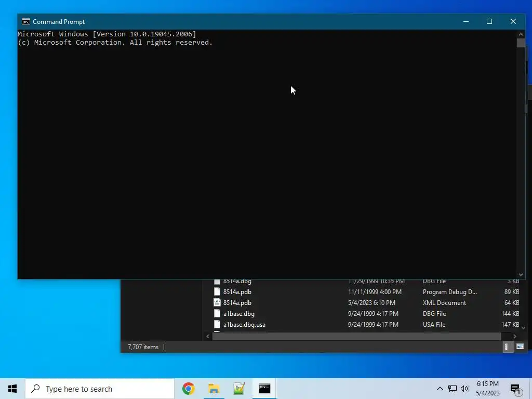Select the 8514a.pdb Program Debug file
The height and width of the screenshot is (399, 532).
tap(366, 292)
